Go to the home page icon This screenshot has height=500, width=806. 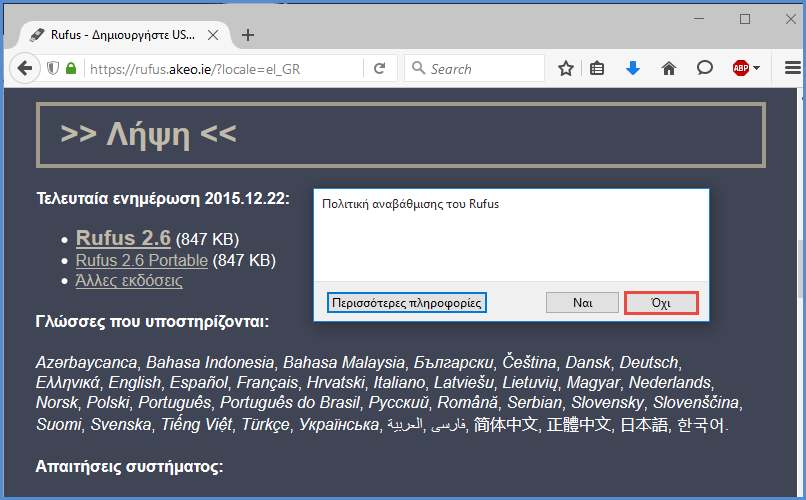tap(669, 68)
